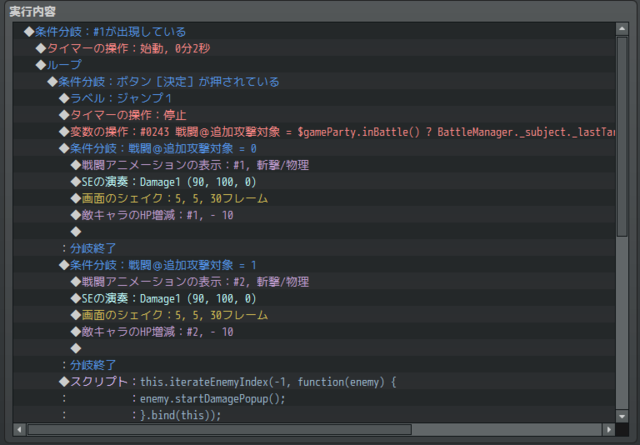Select the }.bind(this)); script line

coord(314,415)
